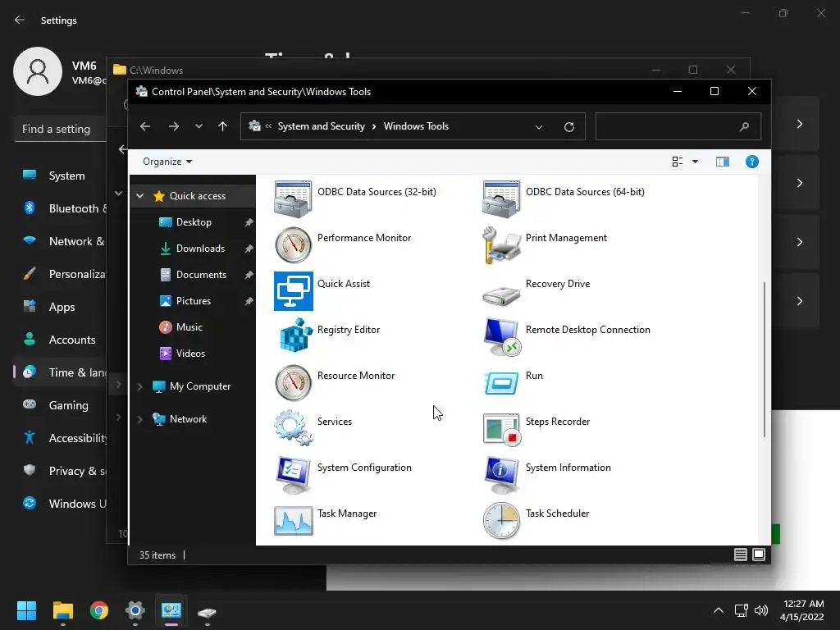Open Music in navigation pane
Image resolution: width=840 pixels, height=630 pixels.
tap(189, 327)
